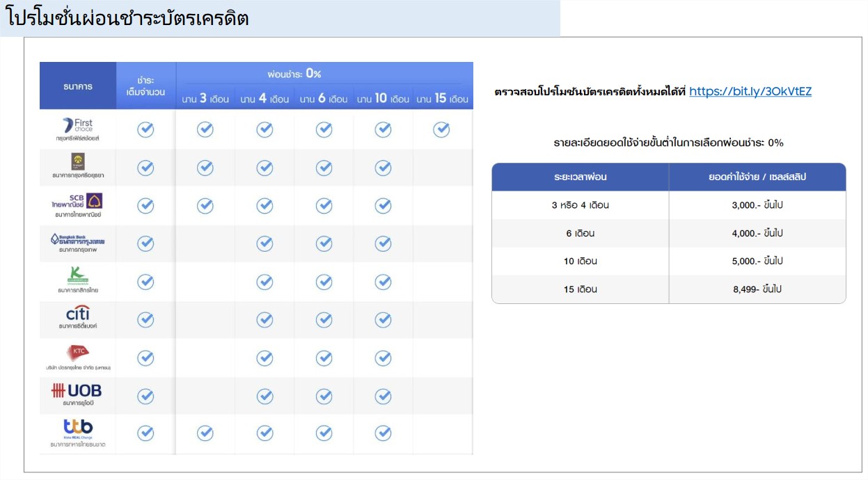
Task: Click the Citi bank logo
Action: point(77,313)
